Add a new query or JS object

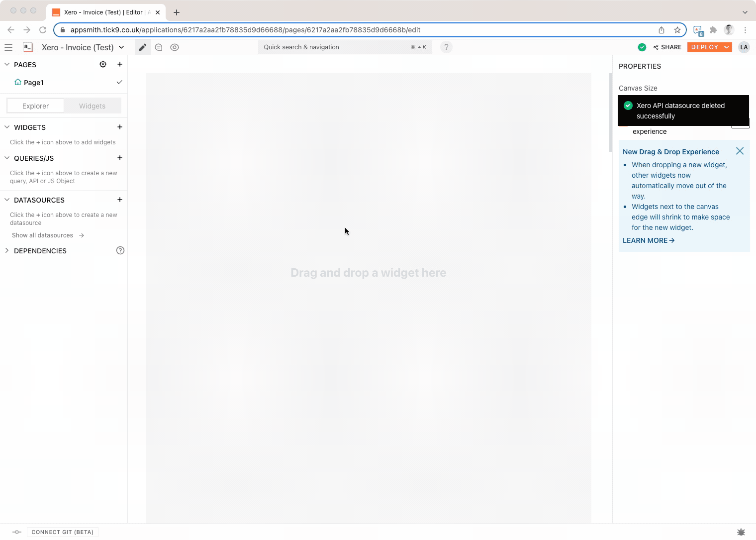click(x=120, y=158)
